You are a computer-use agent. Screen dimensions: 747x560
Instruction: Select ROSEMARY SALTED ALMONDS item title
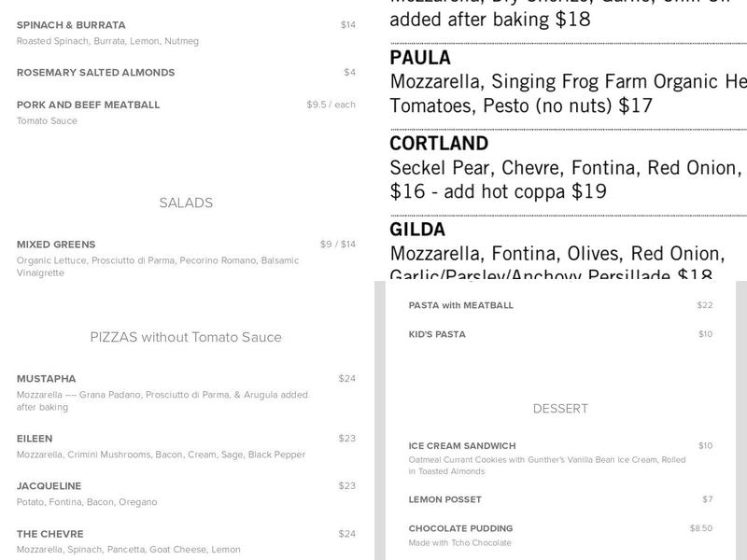(95, 73)
